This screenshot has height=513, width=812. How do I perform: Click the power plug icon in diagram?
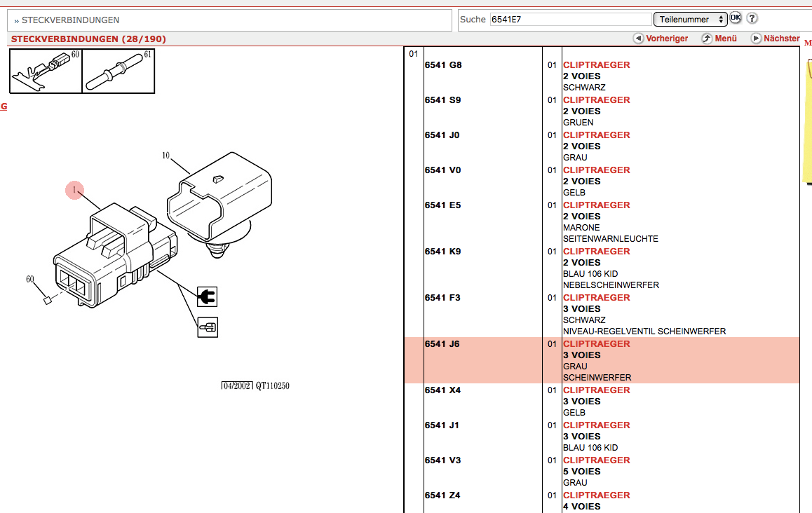(x=207, y=297)
